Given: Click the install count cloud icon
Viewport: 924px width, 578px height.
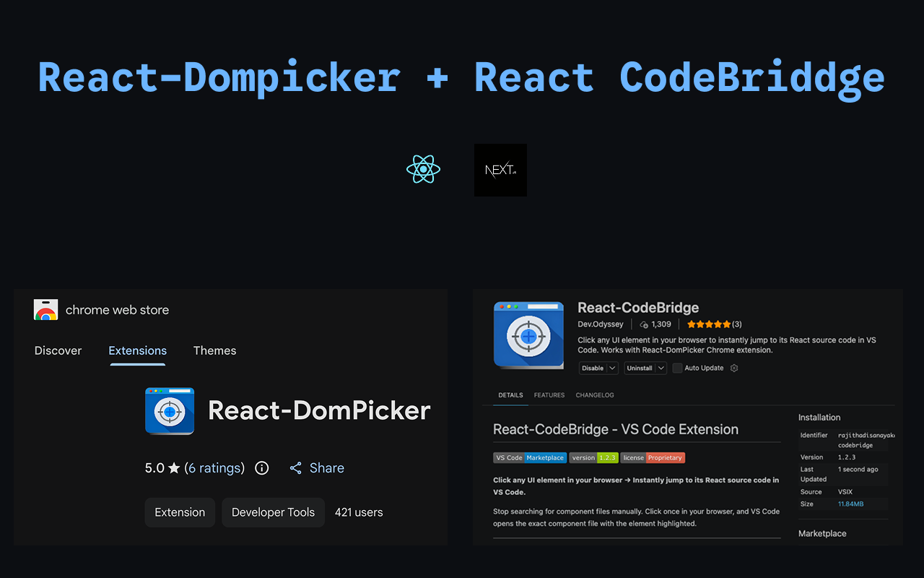Looking at the screenshot, I should click(644, 324).
